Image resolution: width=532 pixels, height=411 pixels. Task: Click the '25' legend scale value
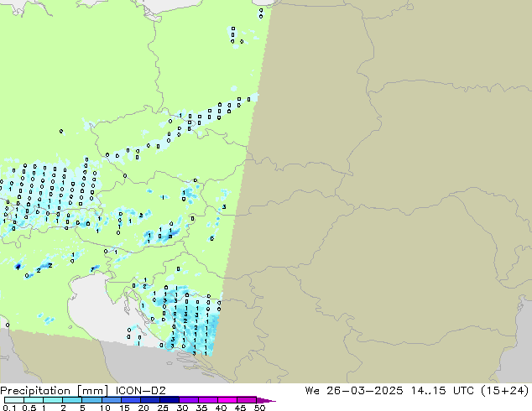pos(163,408)
